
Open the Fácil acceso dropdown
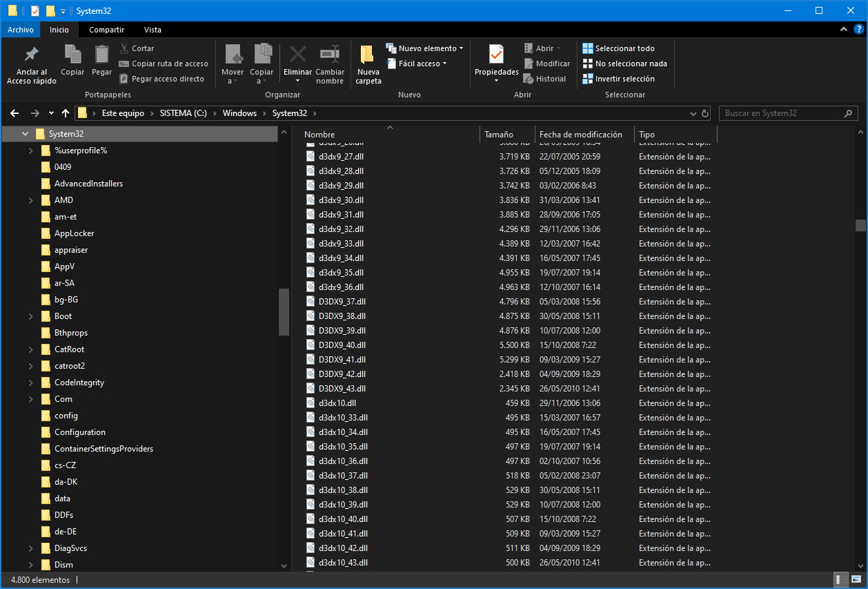[x=417, y=64]
